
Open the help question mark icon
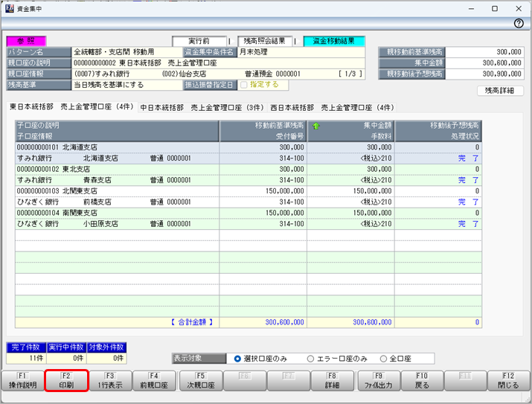pos(519,23)
